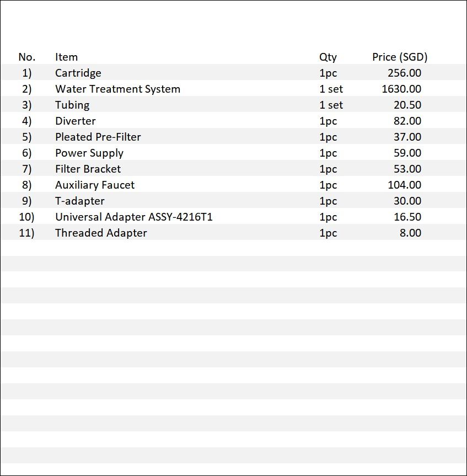467x476 pixels.
Task: Click Universal Adapter ASSY-4216T1 text
Action: click(134, 217)
